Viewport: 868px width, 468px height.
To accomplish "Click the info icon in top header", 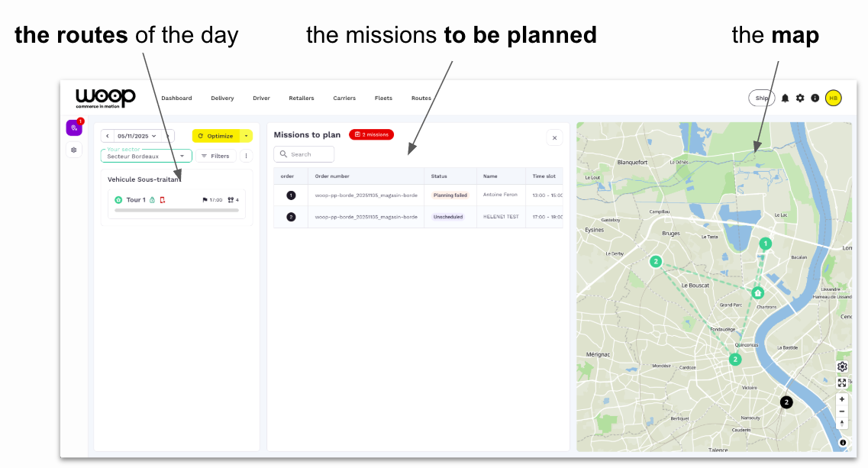I will [815, 98].
